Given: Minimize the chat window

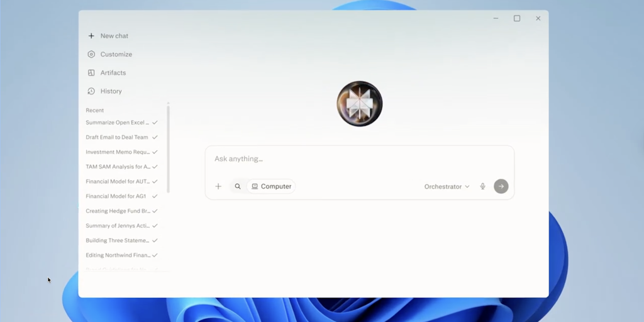Looking at the screenshot, I should (496, 18).
